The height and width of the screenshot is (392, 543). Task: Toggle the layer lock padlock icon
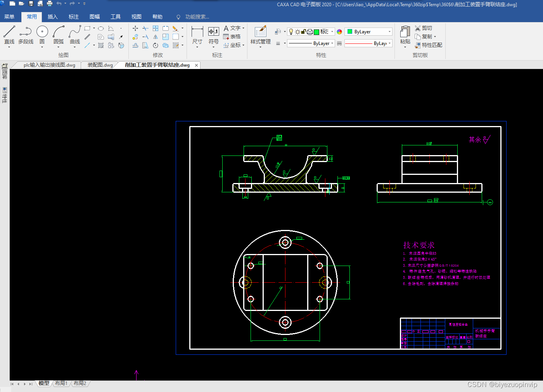point(304,32)
